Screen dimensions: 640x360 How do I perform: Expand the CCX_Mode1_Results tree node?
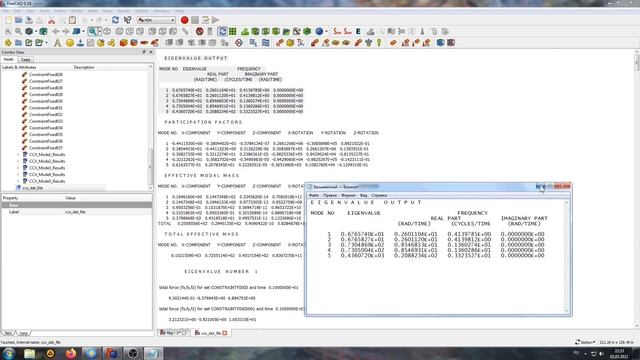(18, 155)
